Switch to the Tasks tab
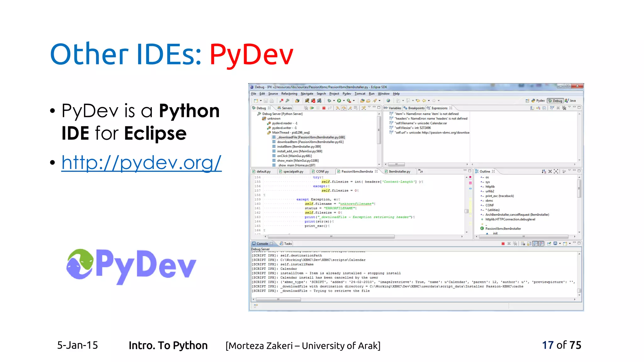Viewport: 644px width, 362px height. (286, 244)
